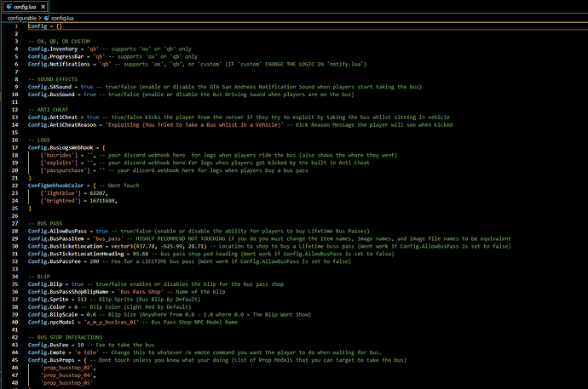Click the '-- SOUND EFFECTS' comment
588x389 pixels.
pos(53,79)
